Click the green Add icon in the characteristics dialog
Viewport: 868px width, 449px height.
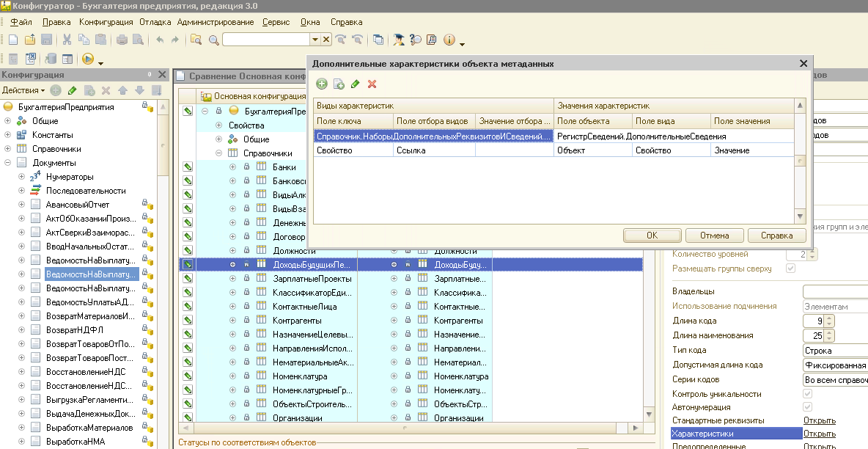(322, 84)
